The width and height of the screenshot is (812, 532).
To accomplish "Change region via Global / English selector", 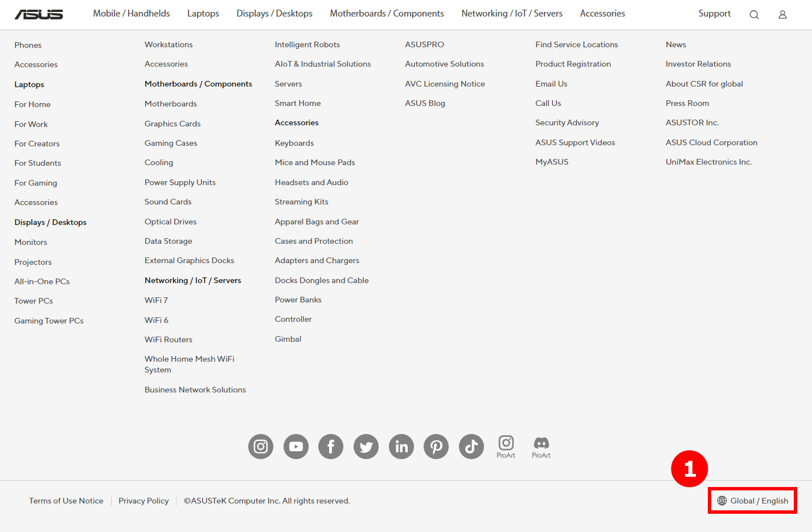I will [753, 501].
